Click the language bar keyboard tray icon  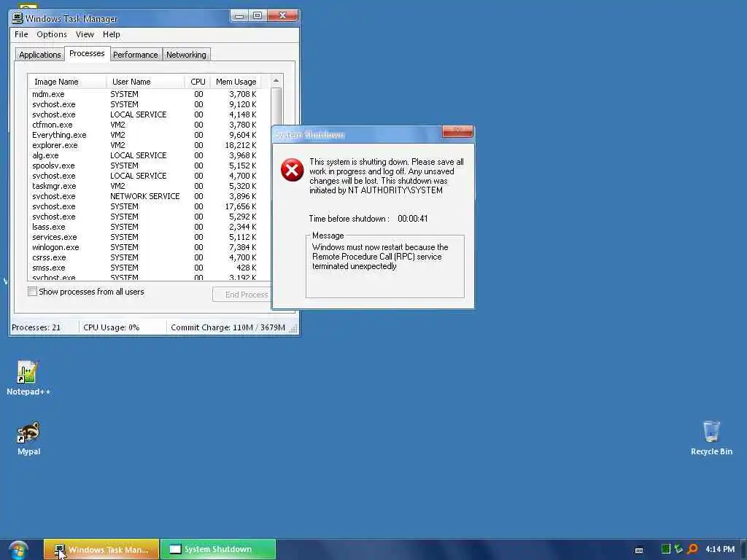coord(639,550)
